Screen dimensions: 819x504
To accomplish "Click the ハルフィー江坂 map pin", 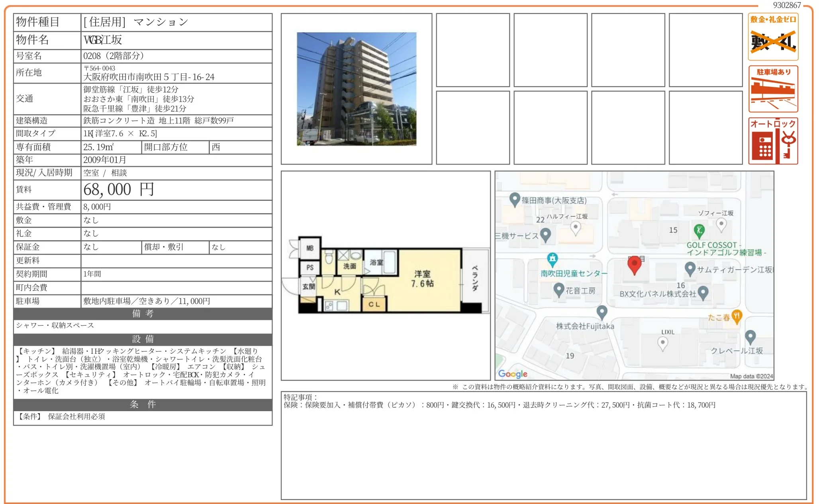I will pos(575,228).
